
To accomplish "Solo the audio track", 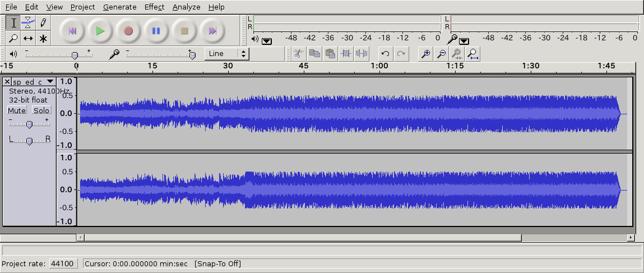I will (41, 110).
